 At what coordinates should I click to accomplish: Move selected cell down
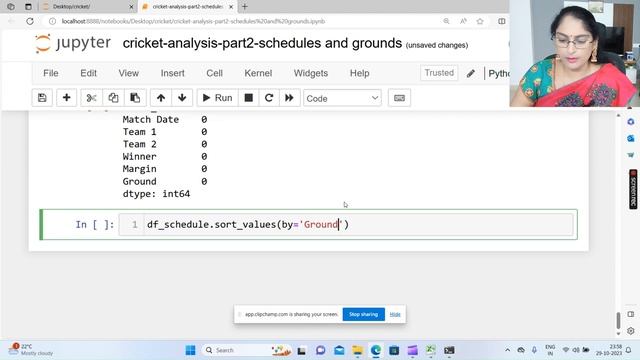coord(182,98)
